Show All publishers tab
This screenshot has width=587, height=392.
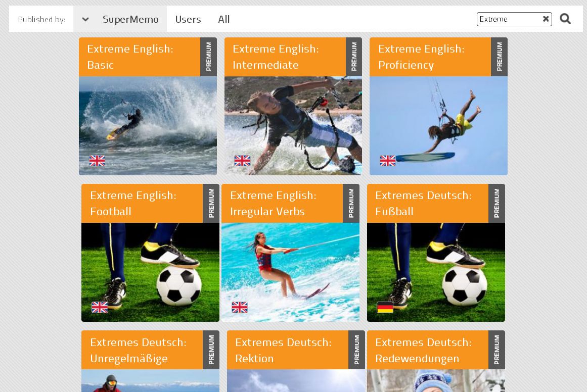[224, 19]
